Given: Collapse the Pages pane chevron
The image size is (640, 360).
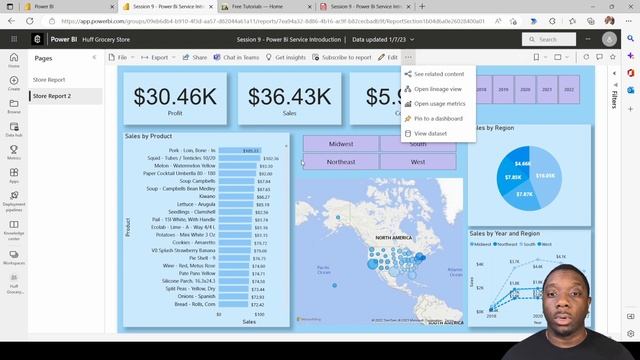Looking at the screenshot, I should (94, 58).
